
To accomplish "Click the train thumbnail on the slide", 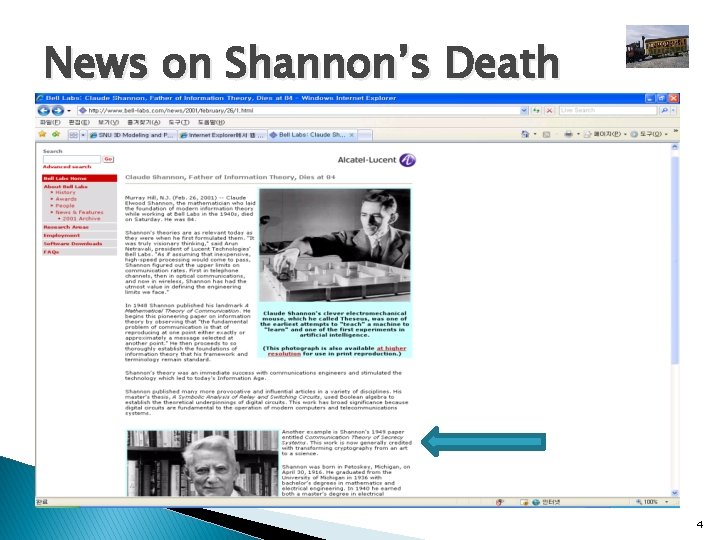I will [657, 46].
